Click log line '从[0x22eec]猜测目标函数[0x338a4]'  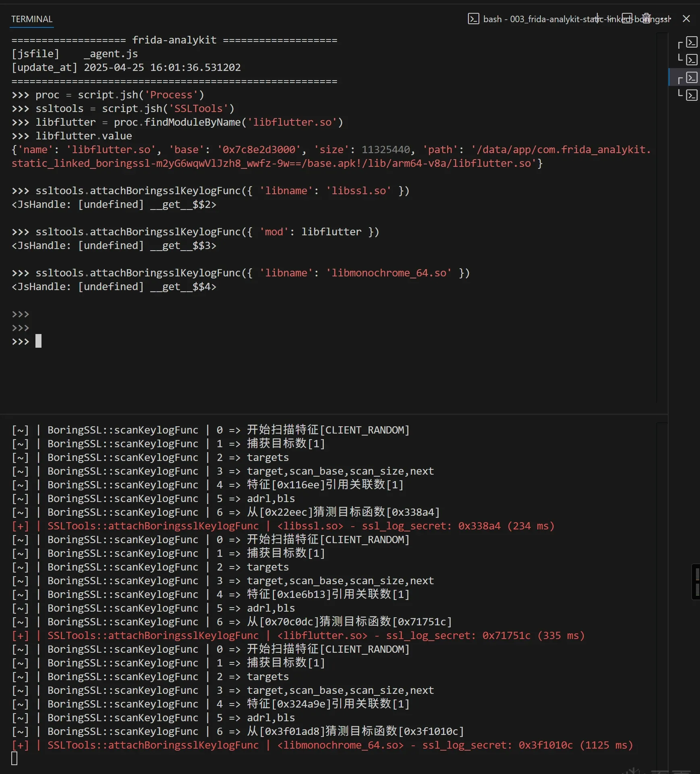point(343,512)
